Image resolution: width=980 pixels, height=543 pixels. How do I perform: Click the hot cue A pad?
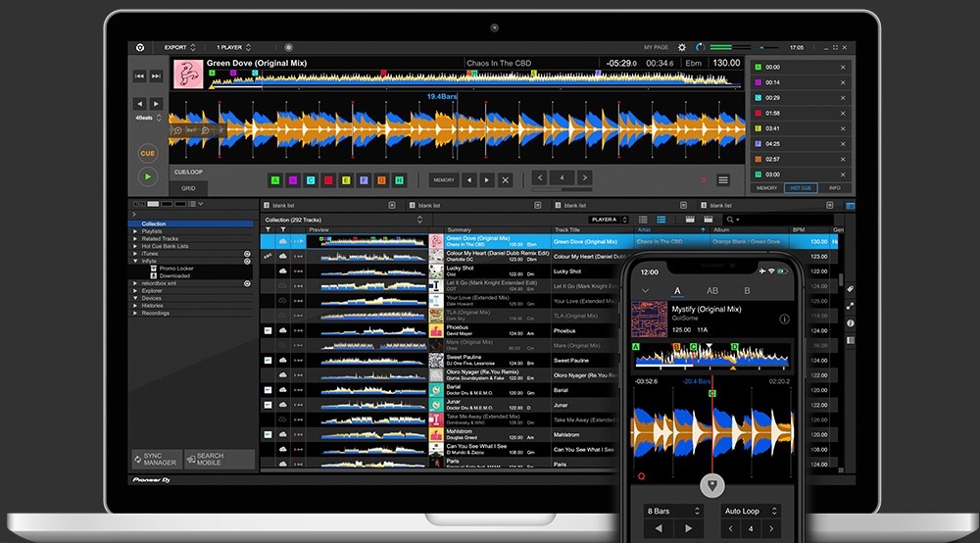275,180
